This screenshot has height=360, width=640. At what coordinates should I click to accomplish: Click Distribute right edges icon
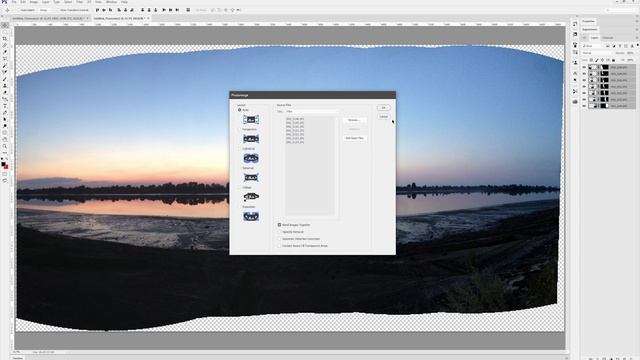177,10
